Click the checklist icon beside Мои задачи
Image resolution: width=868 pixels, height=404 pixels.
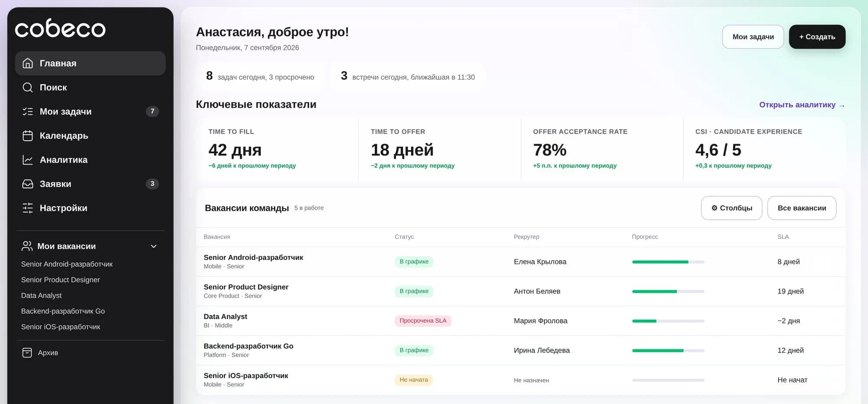[27, 112]
